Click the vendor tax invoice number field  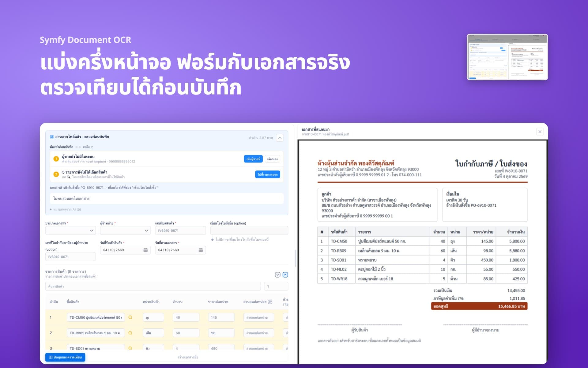click(70, 257)
